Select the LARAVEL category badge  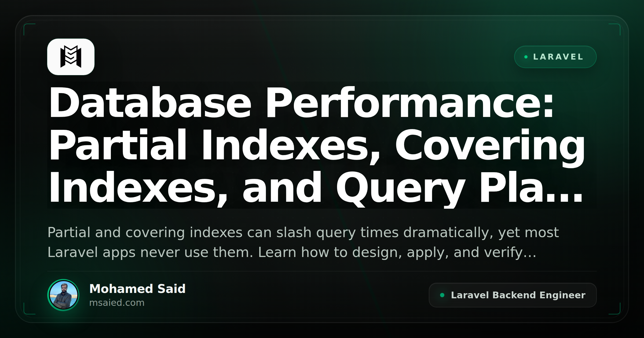(x=555, y=57)
